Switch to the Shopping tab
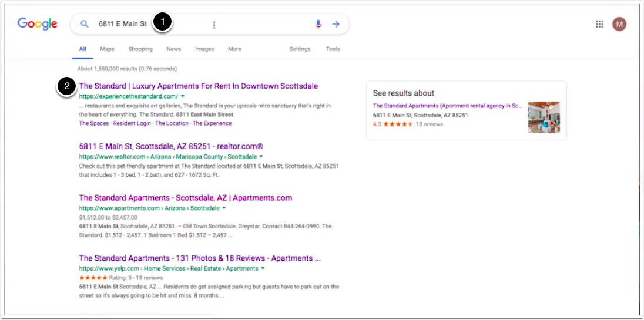Image resolution: width=644 pixels, height=320 pixels. 140,49
